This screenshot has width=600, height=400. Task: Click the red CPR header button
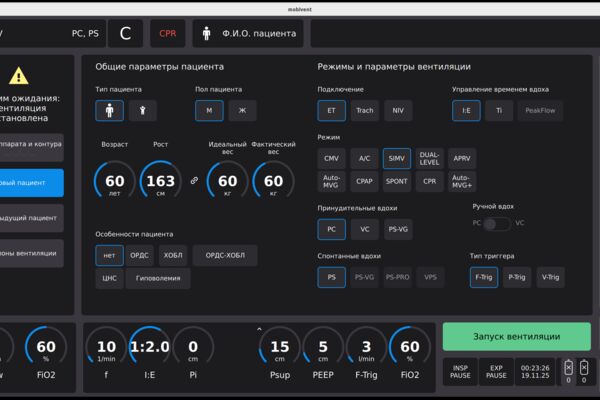(168, 34)
